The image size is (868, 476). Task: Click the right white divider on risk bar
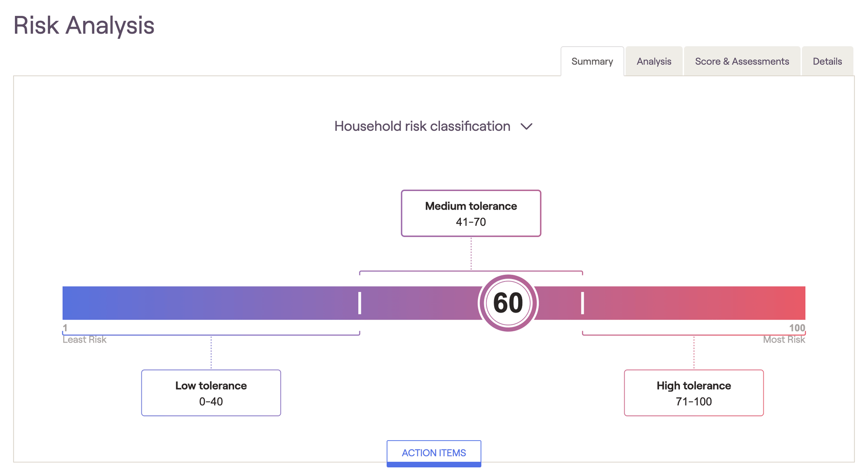point(582,303)
